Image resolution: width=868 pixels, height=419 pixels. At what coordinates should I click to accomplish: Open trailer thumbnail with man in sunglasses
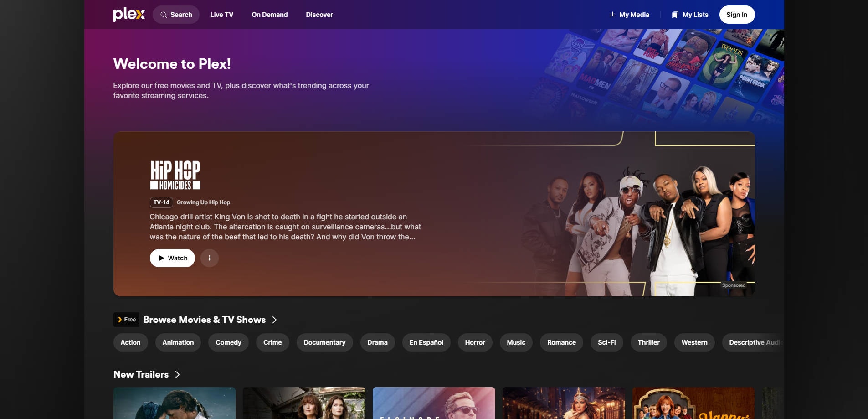[434, 403]
